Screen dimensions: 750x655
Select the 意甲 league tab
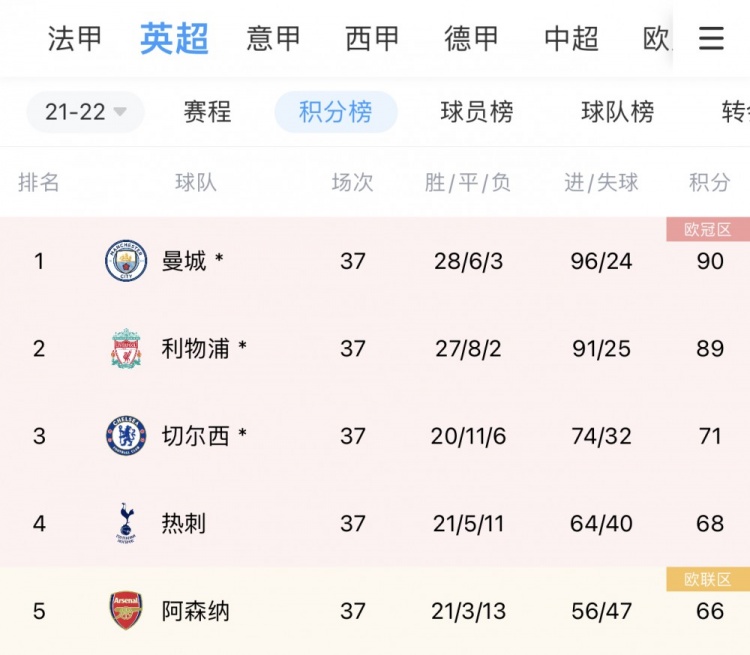(273, 38)
